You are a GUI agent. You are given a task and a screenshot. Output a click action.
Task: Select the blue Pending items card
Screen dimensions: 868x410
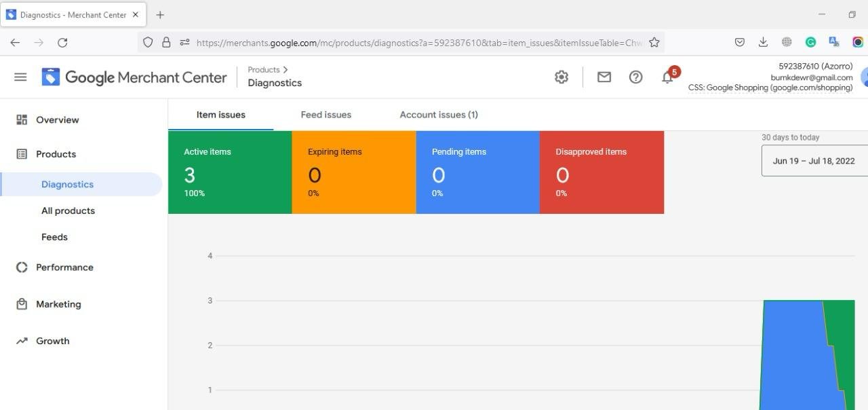[478, 172]
